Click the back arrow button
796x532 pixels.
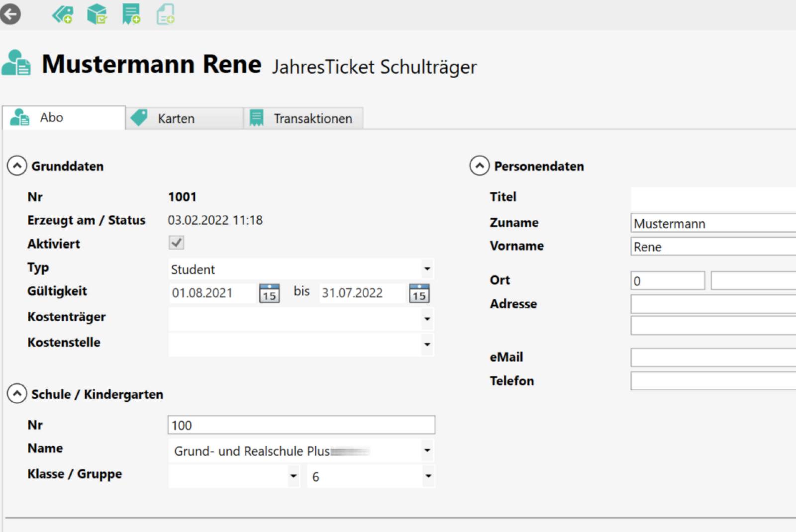(10, 14)
